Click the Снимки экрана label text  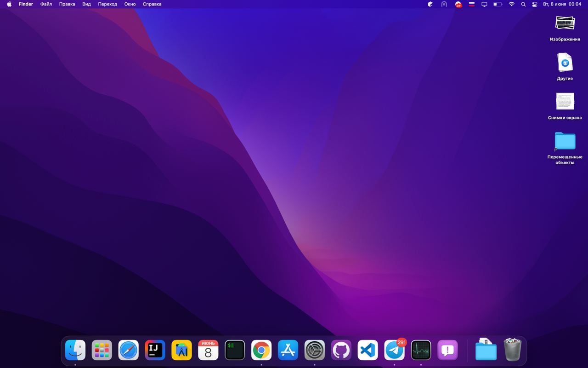565,118
